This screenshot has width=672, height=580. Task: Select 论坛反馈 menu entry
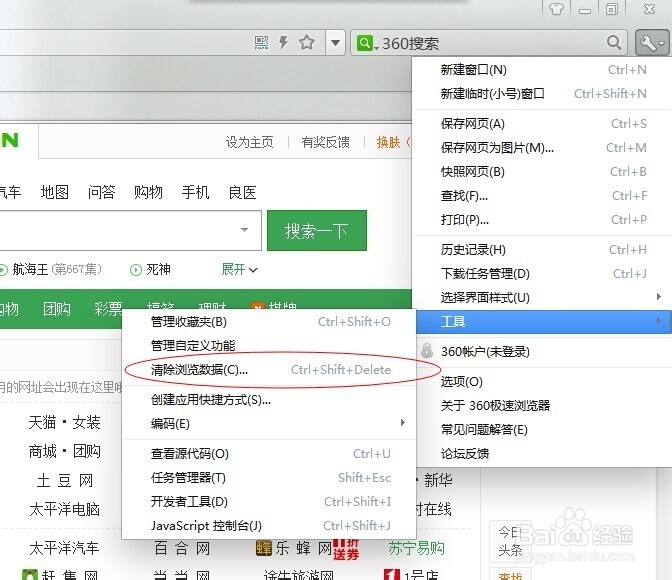click(x=543, y=454)
